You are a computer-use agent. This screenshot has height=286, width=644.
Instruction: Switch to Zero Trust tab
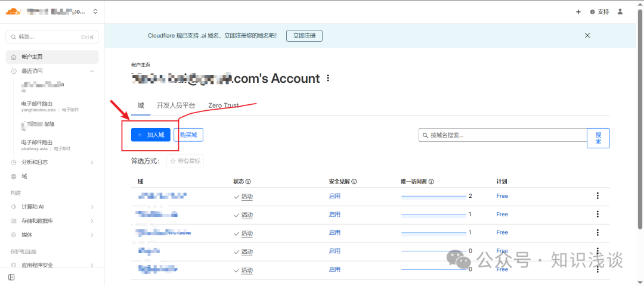coord(223,105)
